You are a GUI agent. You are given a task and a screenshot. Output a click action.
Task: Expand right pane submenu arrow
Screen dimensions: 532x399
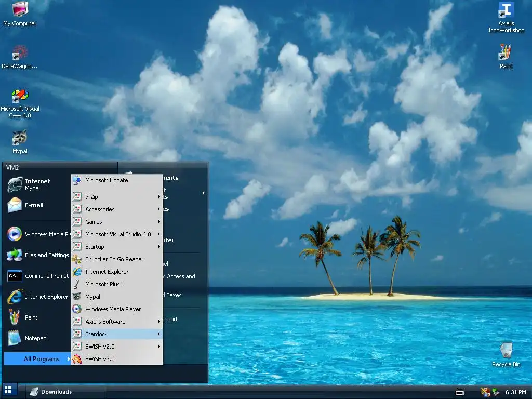click(x=203, y=193)
